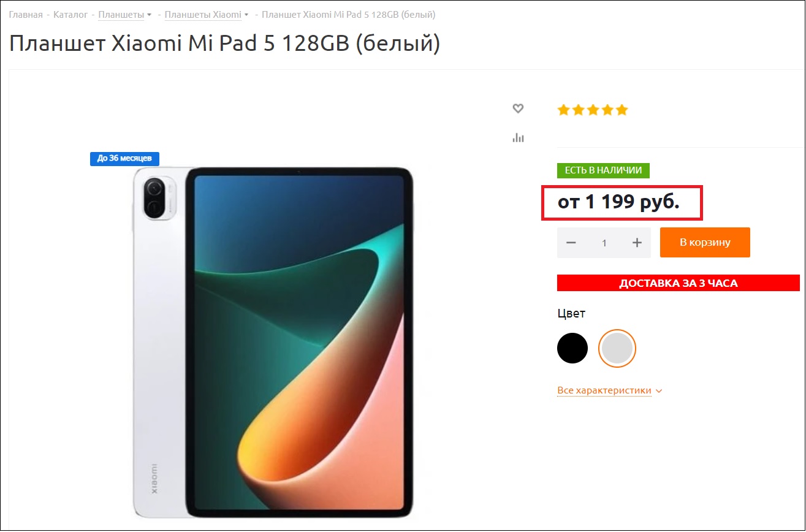The width and height of the screenshot is (806, 532).
Task: Expand the Планшеты breadcrumb dropdown arrow
Action: point(150,15)
